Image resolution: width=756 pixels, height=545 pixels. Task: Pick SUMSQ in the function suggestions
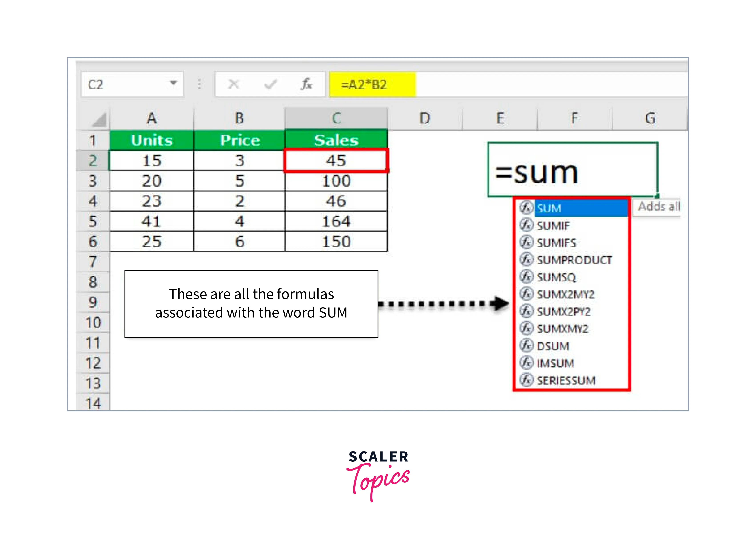556,277
